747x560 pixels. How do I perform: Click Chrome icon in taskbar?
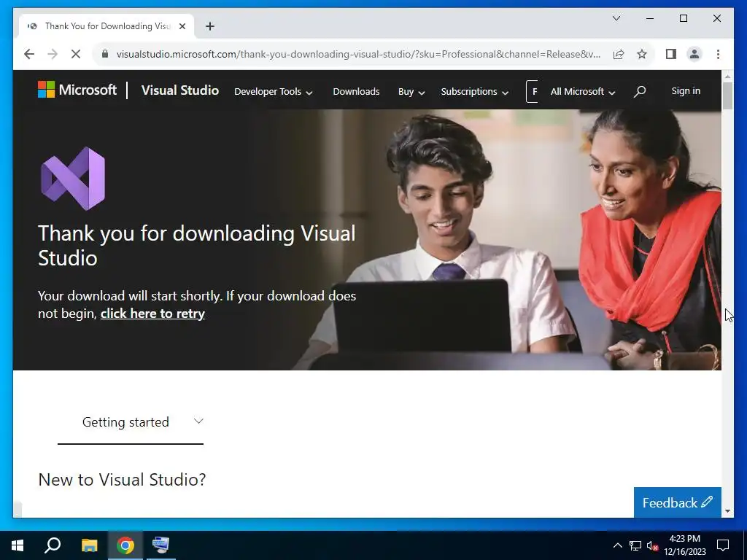125,545
